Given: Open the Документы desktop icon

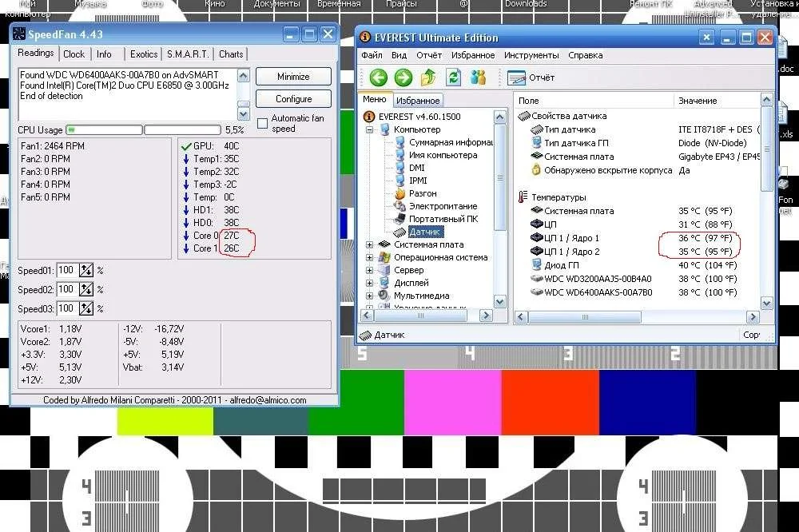Looking at the screenshot, I should click(276, 4).
